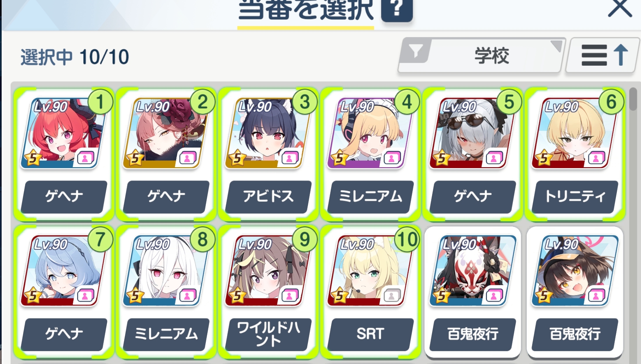This screenshot has width=641, height=364.
Task: Click the SRT school label button
Action: click(x=370, y=334)
